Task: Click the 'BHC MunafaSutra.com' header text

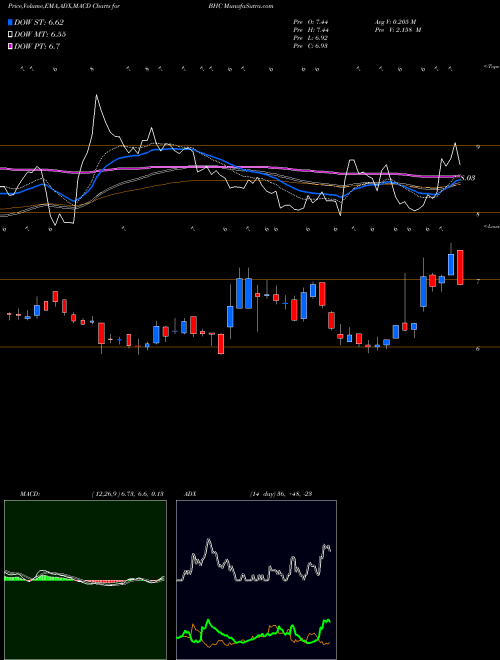Action: click(241, 6)
